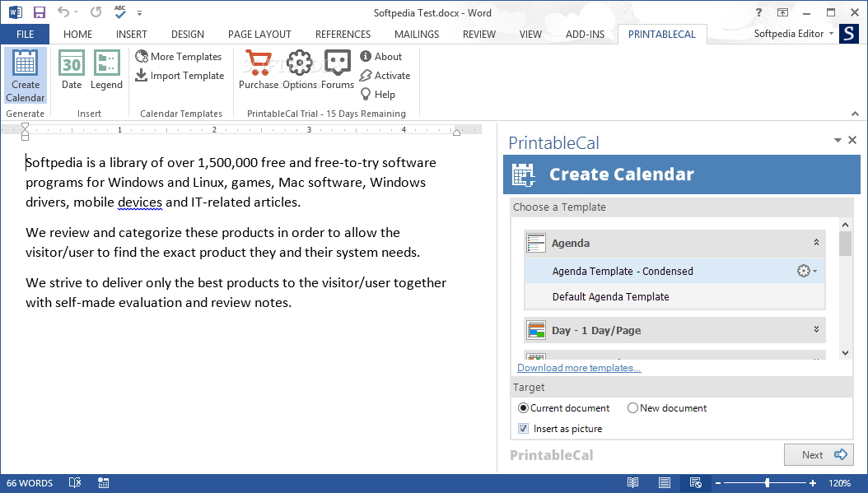This screenshot has height=493, width=868.
Task: Click the Next button
Action: tap(819, 455)
